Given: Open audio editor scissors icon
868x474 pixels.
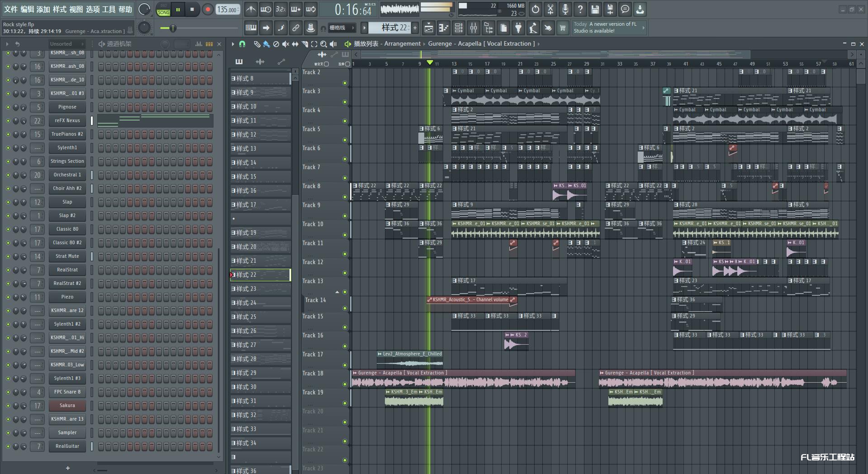Looking at the screenshot, I should coord(550,9).
